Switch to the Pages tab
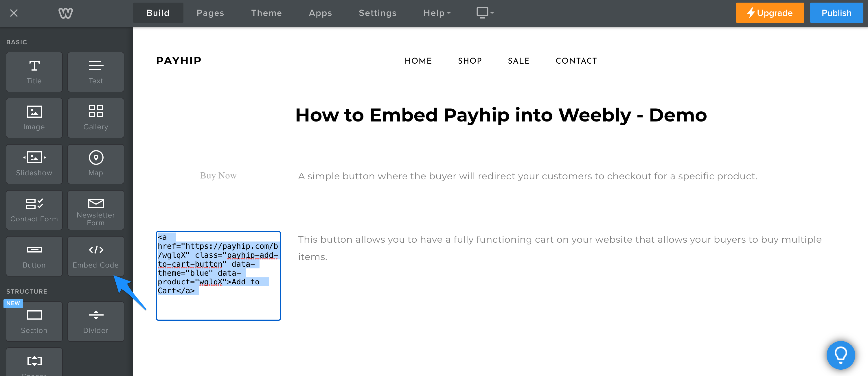The image size is (868, 376). (210, 13)
